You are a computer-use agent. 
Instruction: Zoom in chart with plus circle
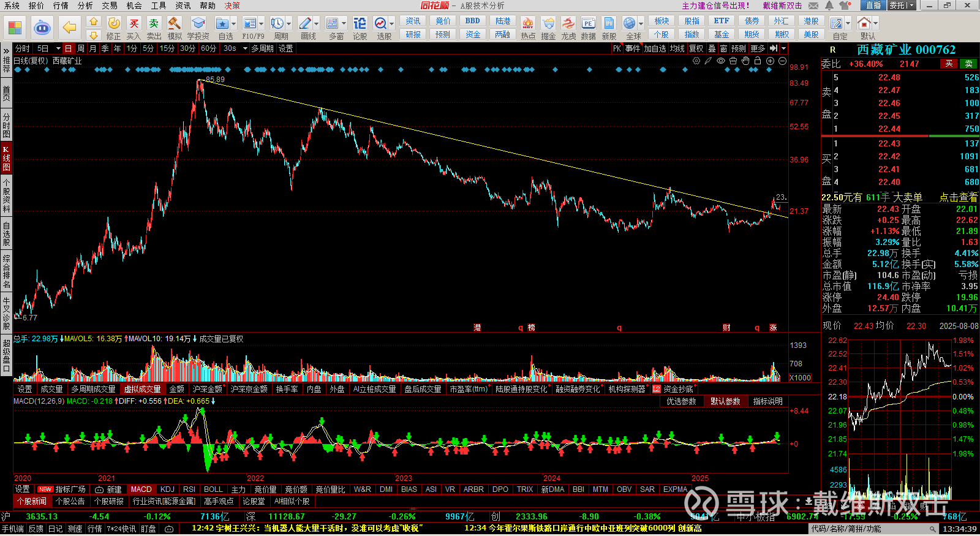tap(770, 61)
